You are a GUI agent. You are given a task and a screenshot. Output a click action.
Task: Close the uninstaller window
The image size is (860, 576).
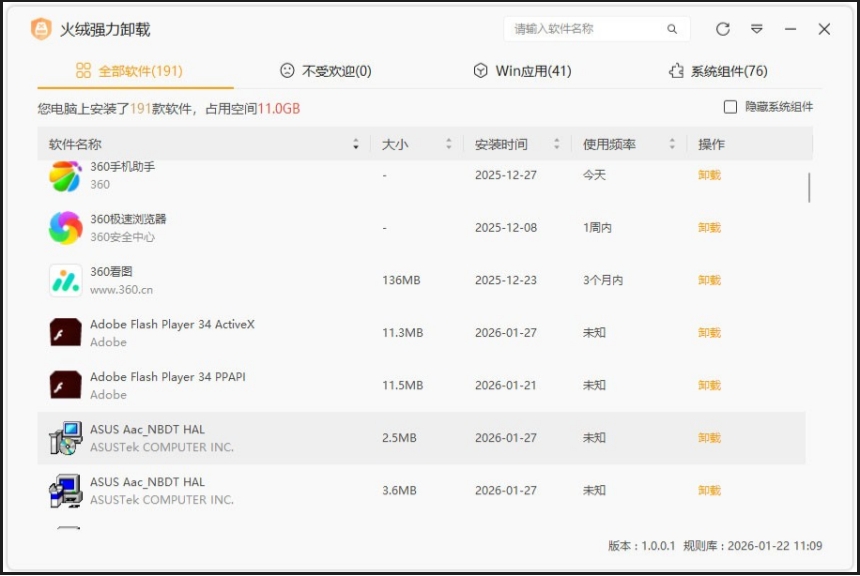tap(824, 29)
